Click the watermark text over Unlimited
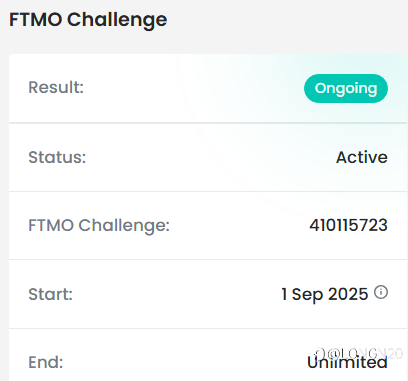This screenshot has height=381, width=408. pyautogui.click(x=359, y=353)
